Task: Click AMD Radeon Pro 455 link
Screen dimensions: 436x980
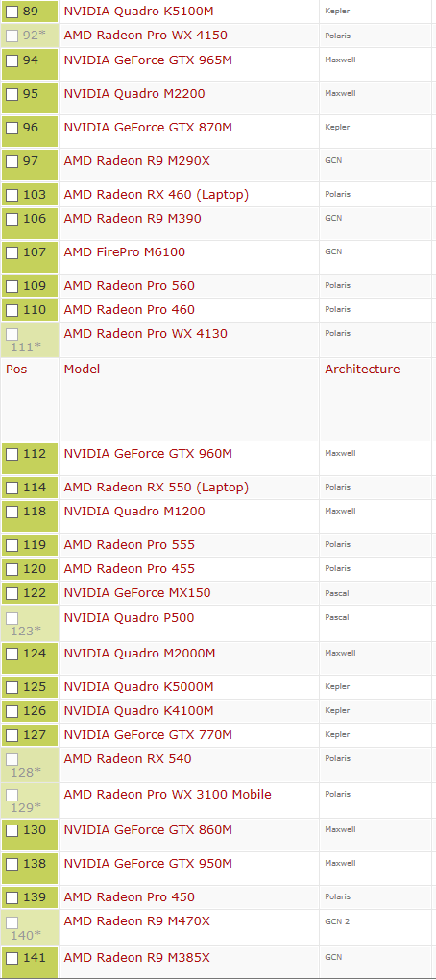Action: coord(129,569)
